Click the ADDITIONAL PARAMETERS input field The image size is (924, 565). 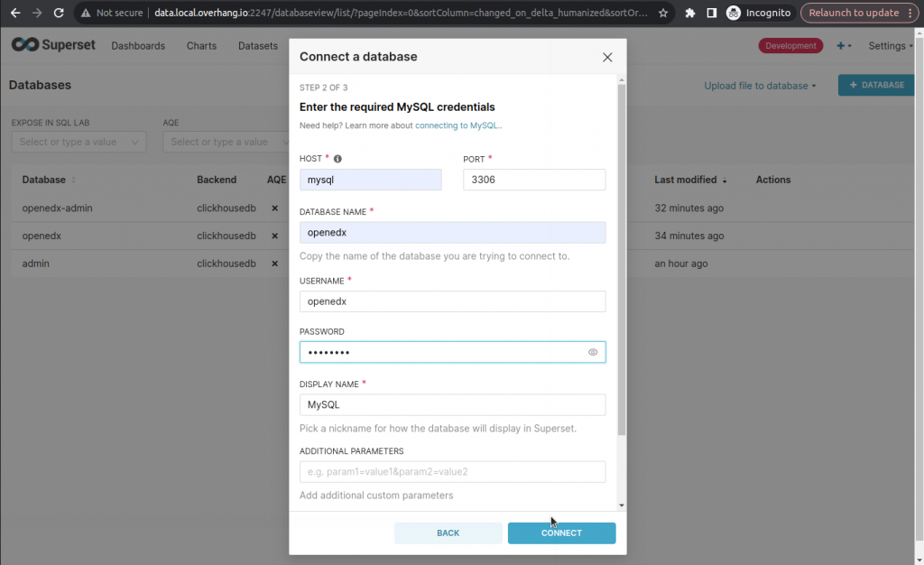pos(452,472)
